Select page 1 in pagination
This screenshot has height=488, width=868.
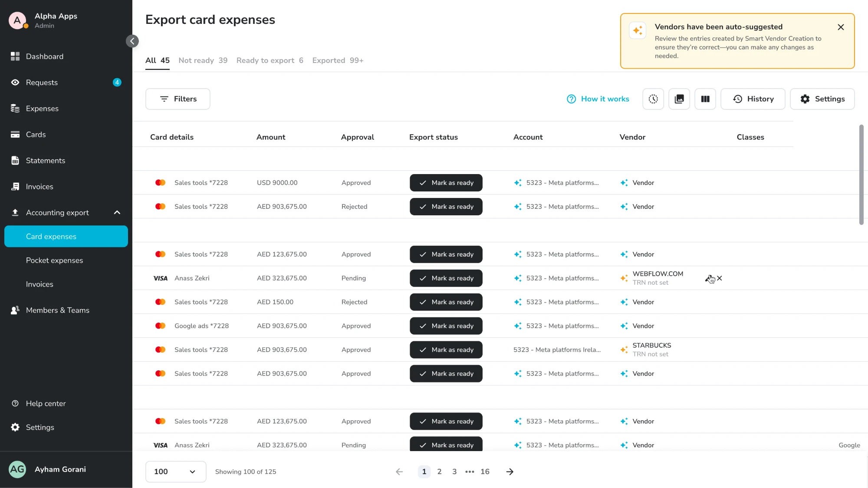tap(424, 472)
